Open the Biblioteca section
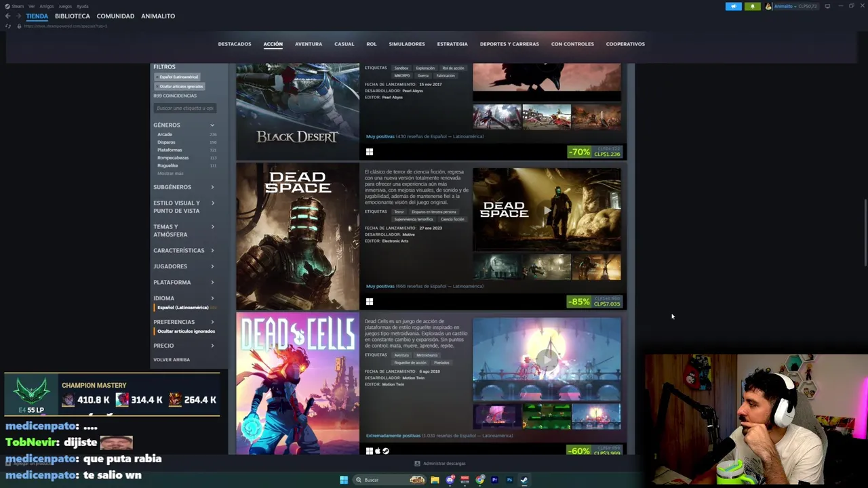 point(73,16)
